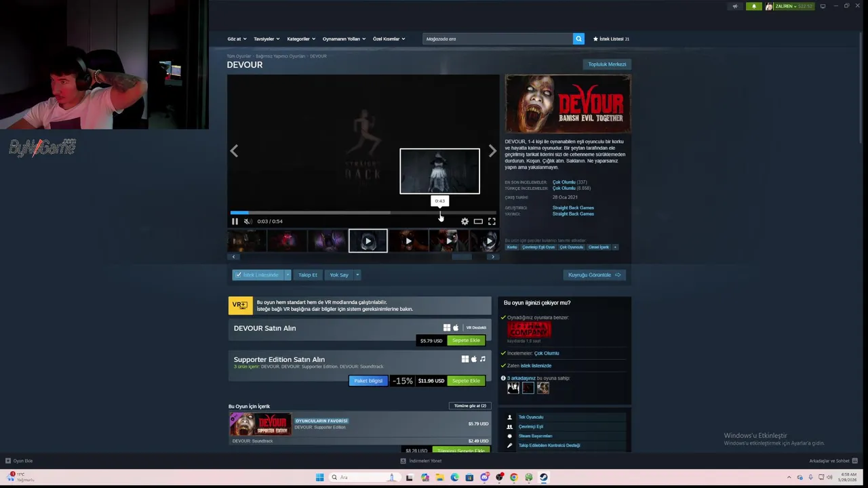
Task: Open the Özel Kısımlar menu
Action: pos(389,39)
